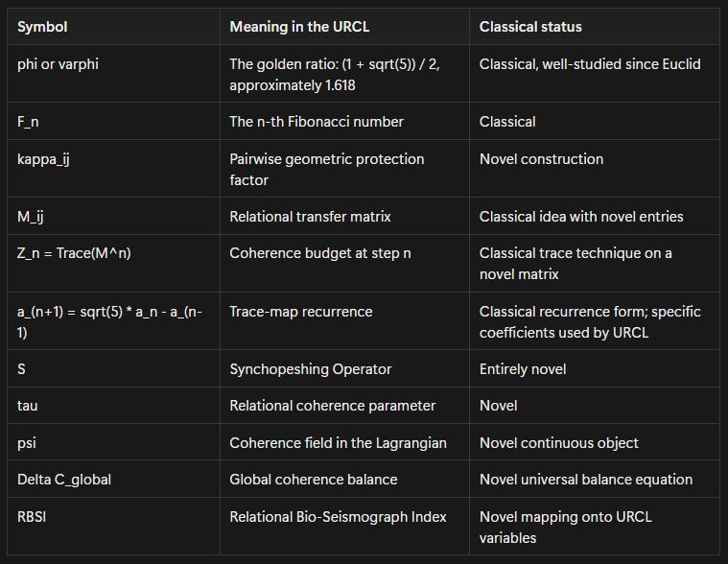Click Pairwise geometric protection factor text
Screen dimensions: 728x564
[326, 170]
